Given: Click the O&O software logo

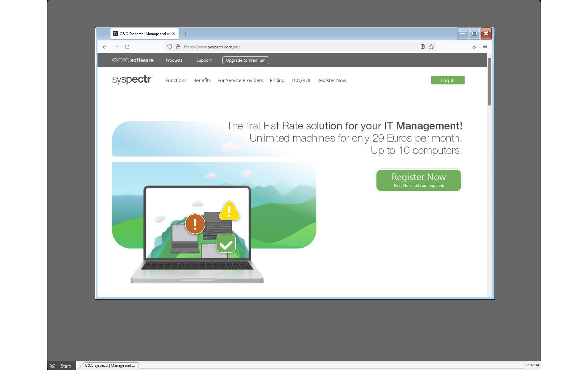Looking at the screenshot, I should (133, 60).
